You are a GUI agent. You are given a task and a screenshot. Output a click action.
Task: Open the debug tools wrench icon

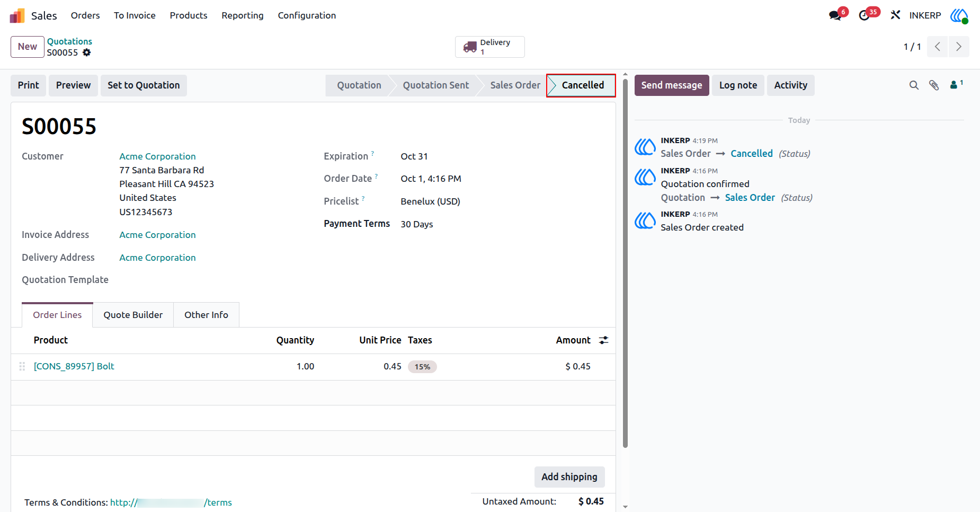(x=895, y=15)
